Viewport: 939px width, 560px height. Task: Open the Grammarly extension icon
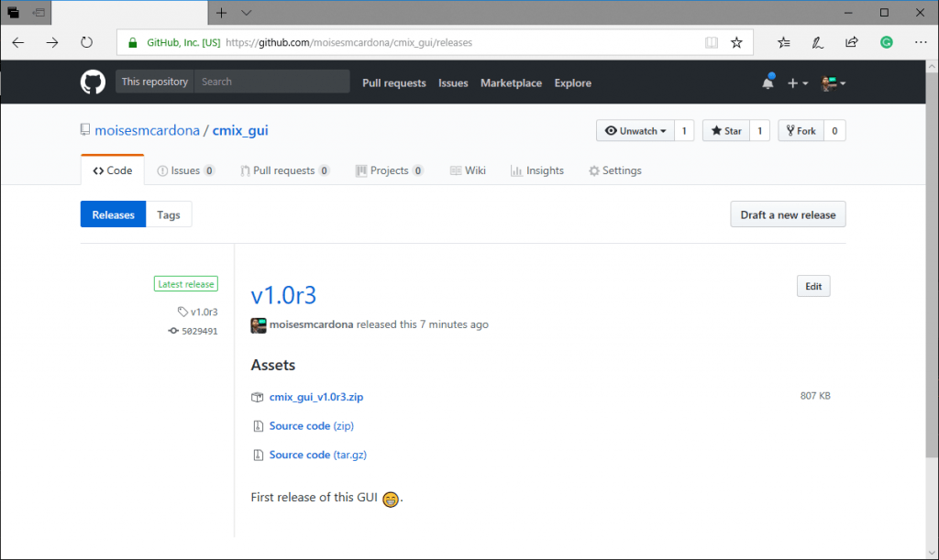pyautogui.click(x=887, y=42)
